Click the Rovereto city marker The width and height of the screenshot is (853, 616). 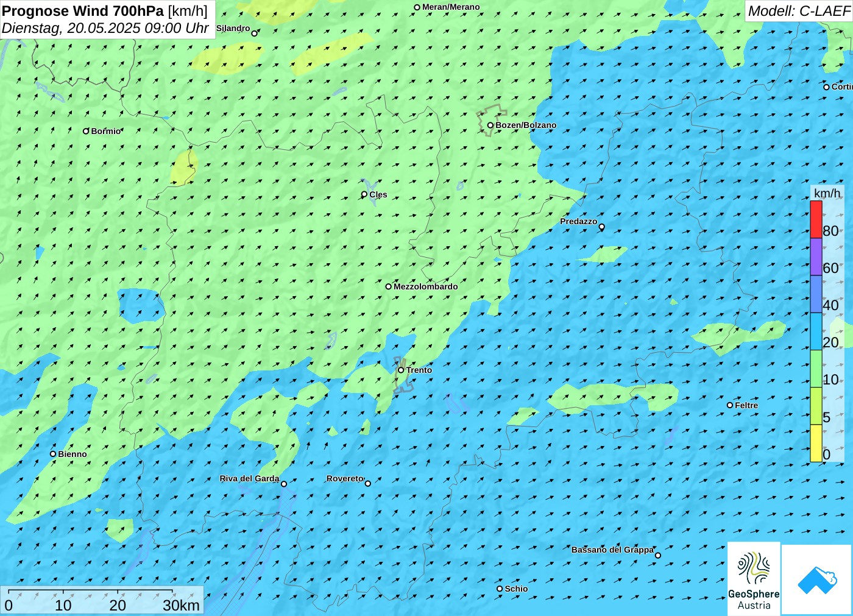[367, 483]
